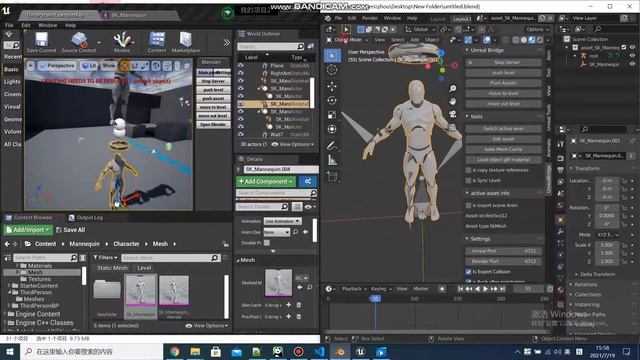
Task: Click the current frame marker 55 on the timeline
Action: 375,299
